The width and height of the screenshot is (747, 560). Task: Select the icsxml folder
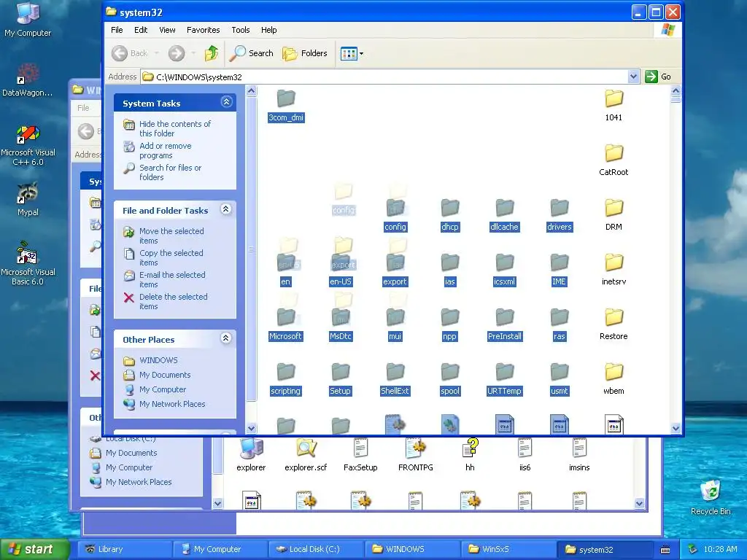[x=504, y=270]
